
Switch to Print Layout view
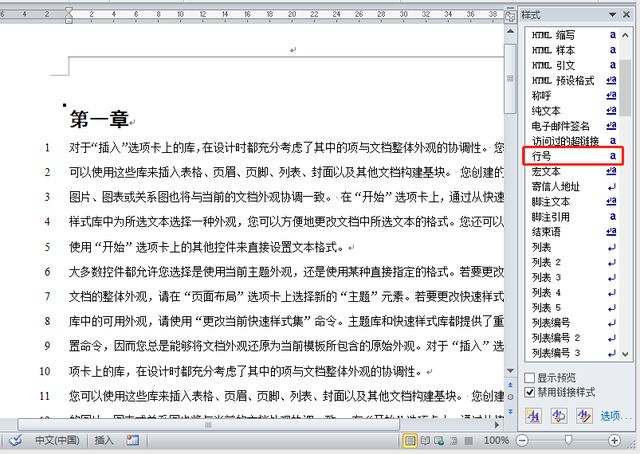tap(410, 441)
